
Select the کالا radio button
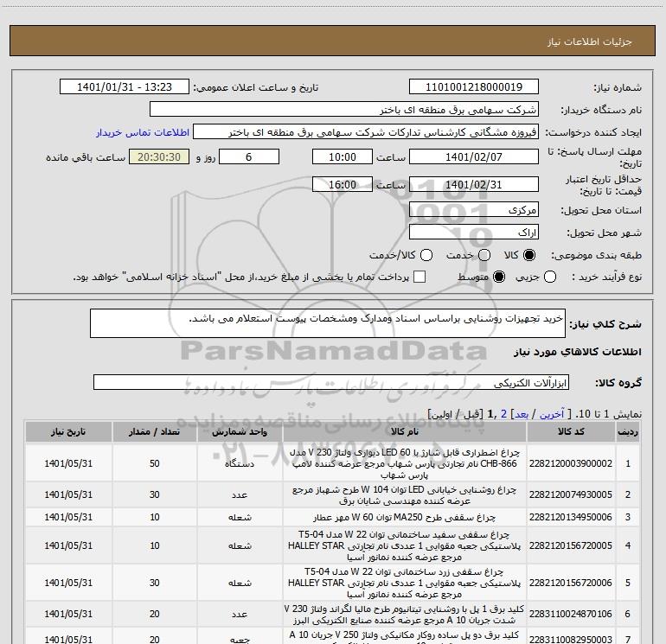click(x=529, y=255)
